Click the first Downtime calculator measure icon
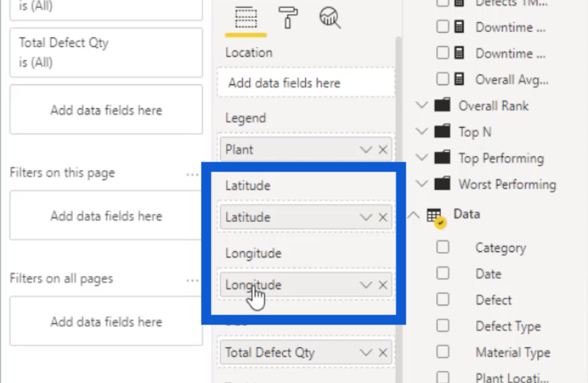The height and width of the screenshot is (383, 588). 460,27
